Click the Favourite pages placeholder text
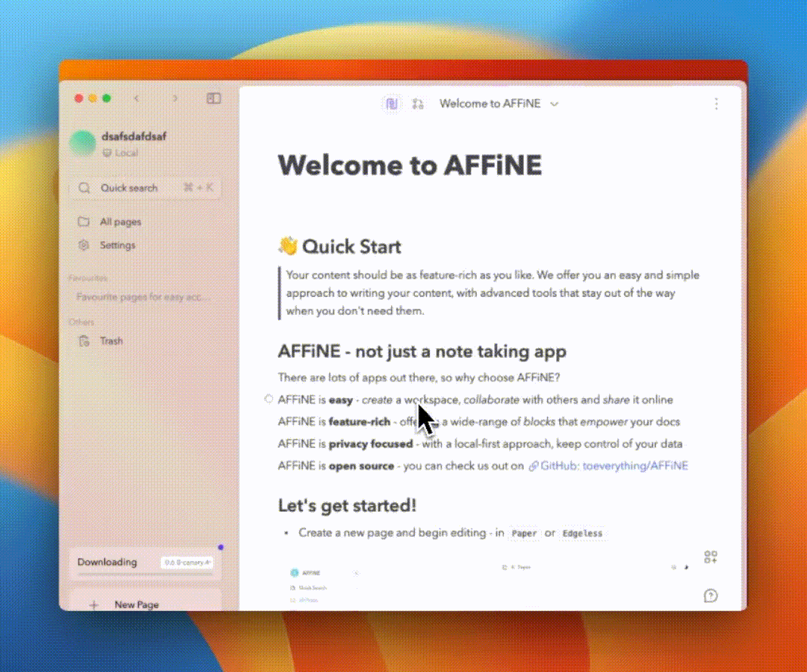Viewport: 807px width, 672px height. (x=143, y=297)
